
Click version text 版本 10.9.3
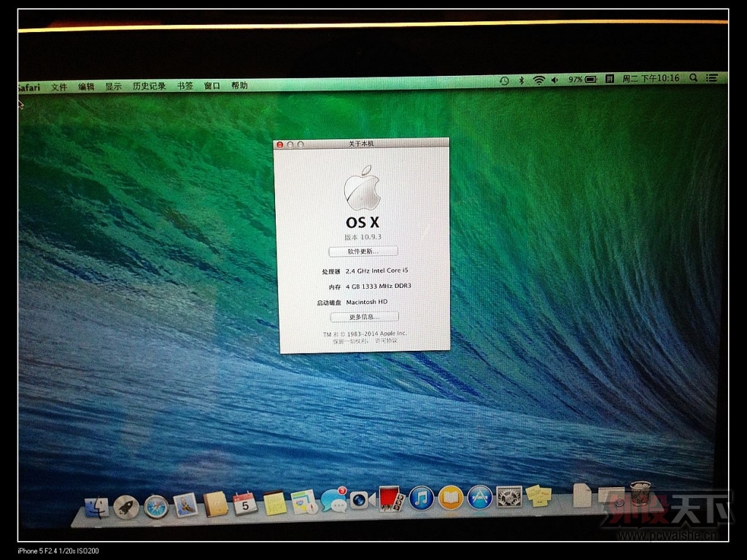363,237
